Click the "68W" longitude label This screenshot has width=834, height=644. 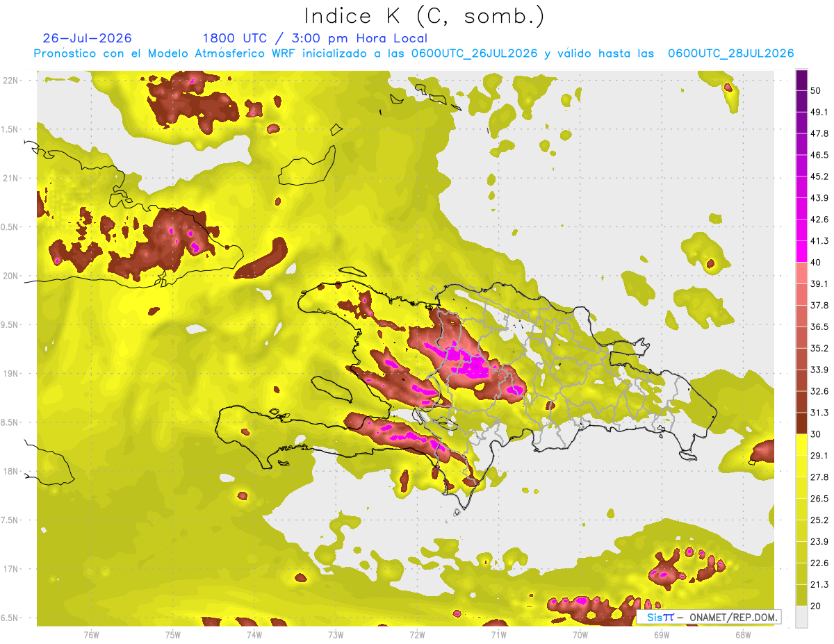(x=742, y=634)
